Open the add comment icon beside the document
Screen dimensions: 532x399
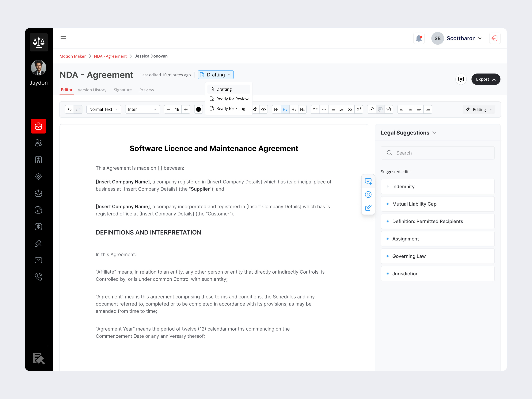click(x=368, y=181)
